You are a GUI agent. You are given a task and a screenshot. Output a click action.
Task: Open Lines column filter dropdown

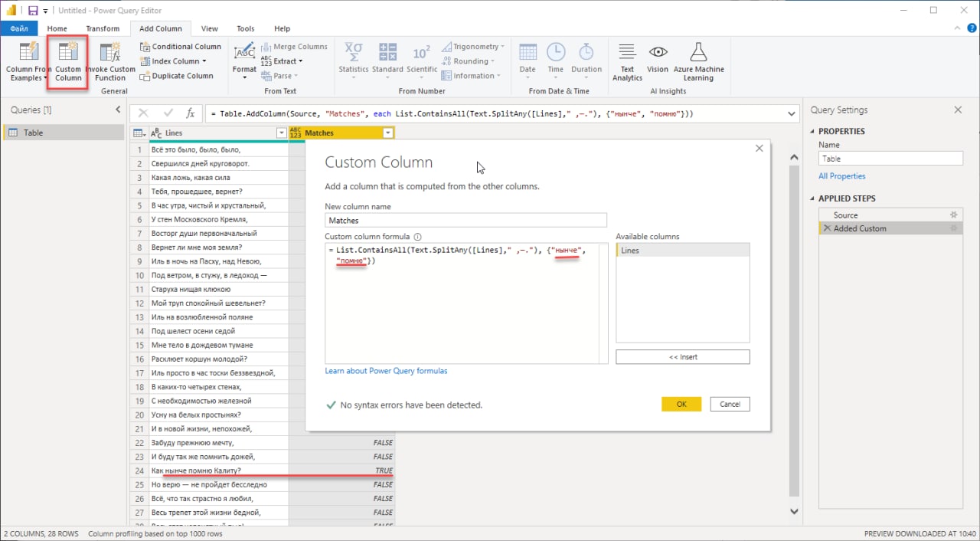tap(281, 133)
